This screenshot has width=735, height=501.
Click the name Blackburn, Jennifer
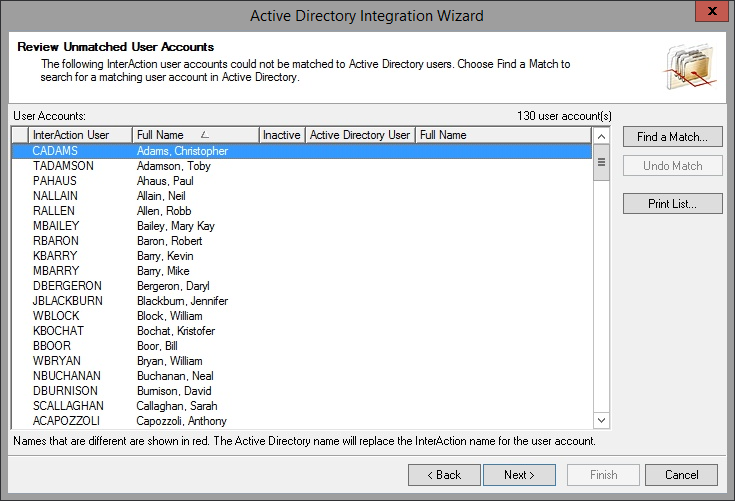click(182, 301)
